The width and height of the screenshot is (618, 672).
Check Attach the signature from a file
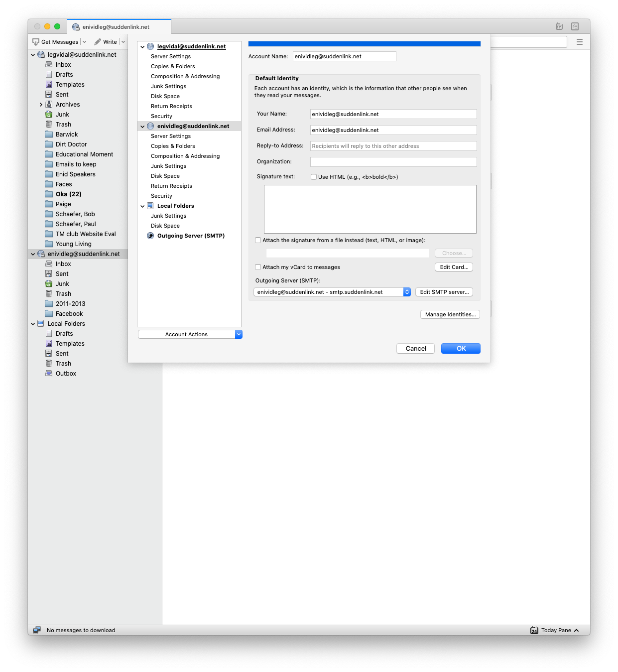click(258, 240)
